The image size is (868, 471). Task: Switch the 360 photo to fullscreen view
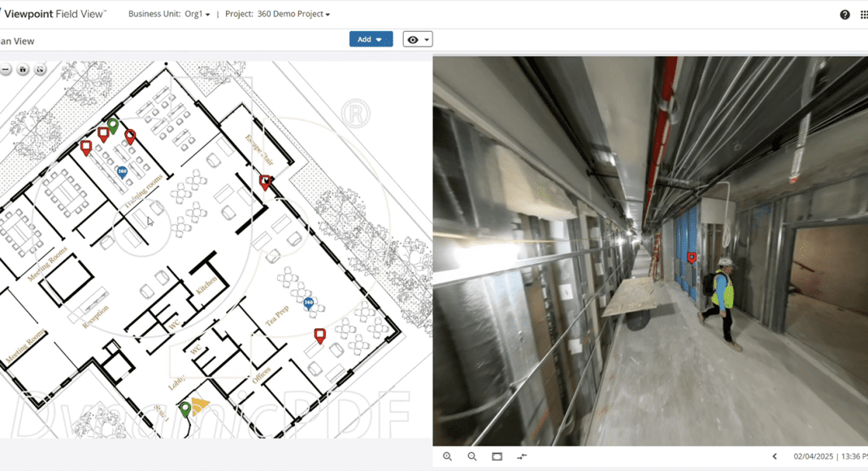[497, 456]
